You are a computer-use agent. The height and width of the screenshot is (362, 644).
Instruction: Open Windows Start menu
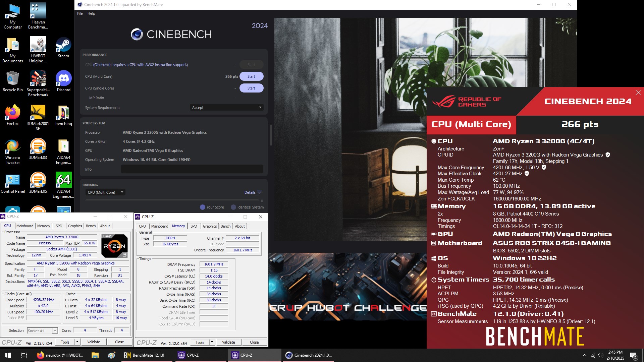point(8,355)
